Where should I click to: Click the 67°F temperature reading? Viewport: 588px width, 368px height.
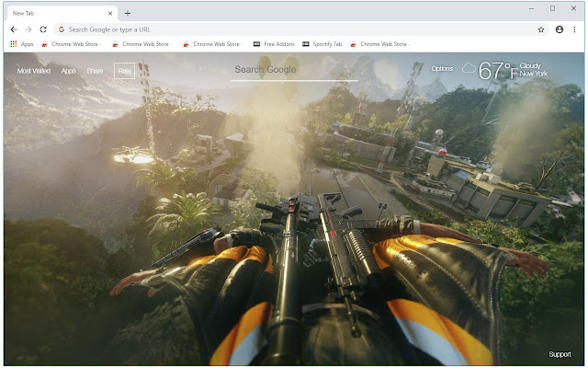click(x=498, y=70)
